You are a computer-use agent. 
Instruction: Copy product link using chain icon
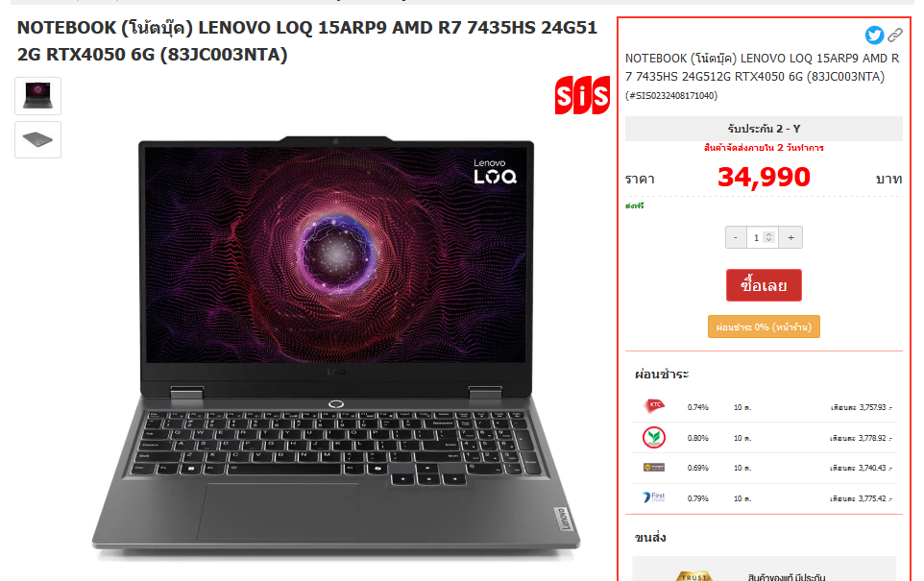(x=895, y=36)
